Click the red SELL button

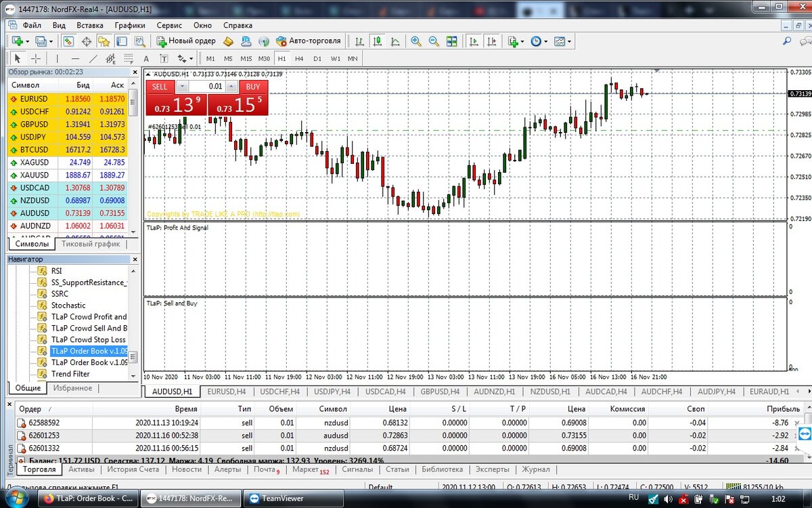pyautogui.click(x=160, y=87)
